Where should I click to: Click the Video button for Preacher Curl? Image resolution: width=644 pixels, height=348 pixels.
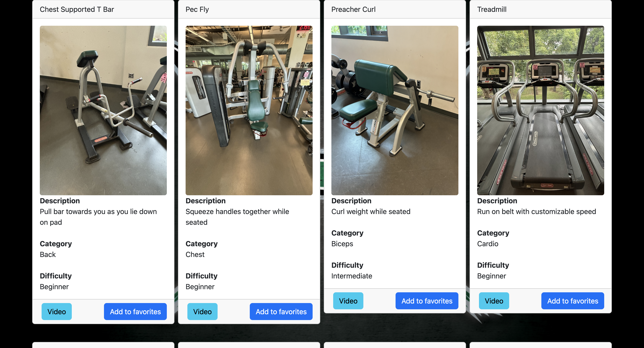347,301
